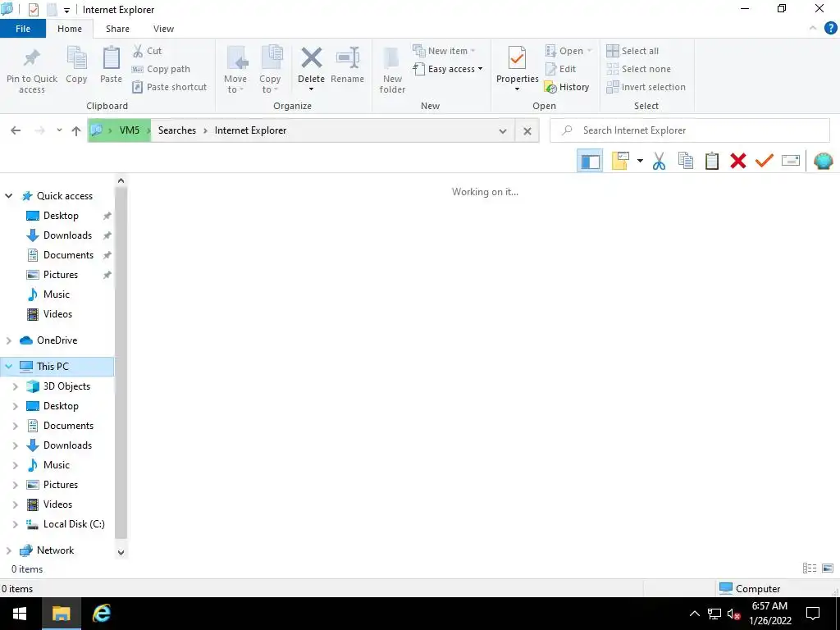
Task: Click Select none
Action: (638, 69)
